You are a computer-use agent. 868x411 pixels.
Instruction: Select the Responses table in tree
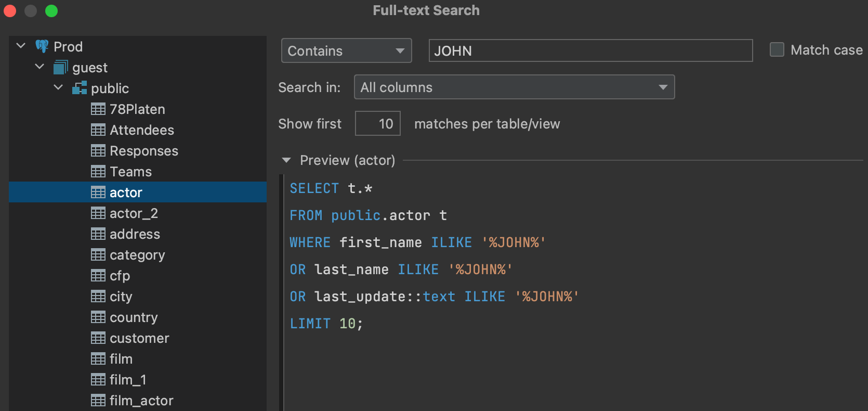pos(143,151)
